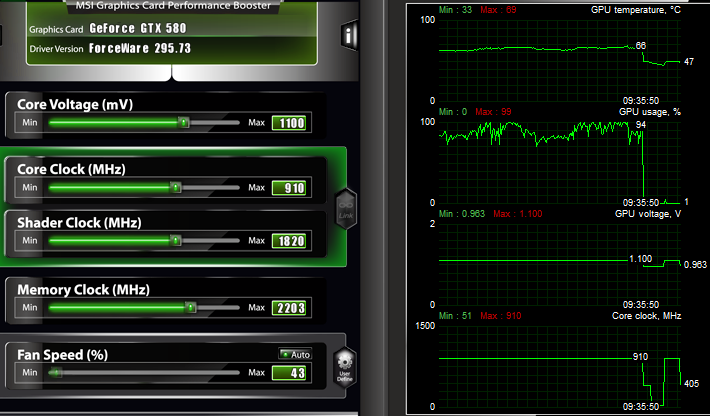This screenshot has height=416, width=713.
Task: Click the Core Voltage slider handle
Action: 183,122
